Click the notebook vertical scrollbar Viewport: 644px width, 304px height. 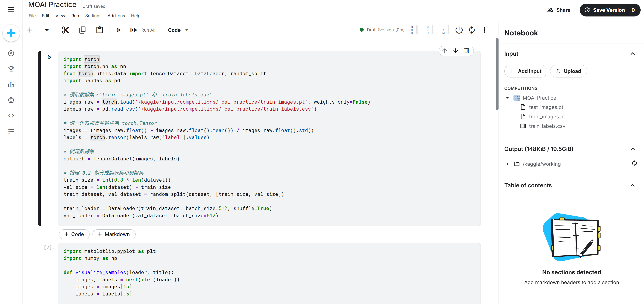point(497,74)
